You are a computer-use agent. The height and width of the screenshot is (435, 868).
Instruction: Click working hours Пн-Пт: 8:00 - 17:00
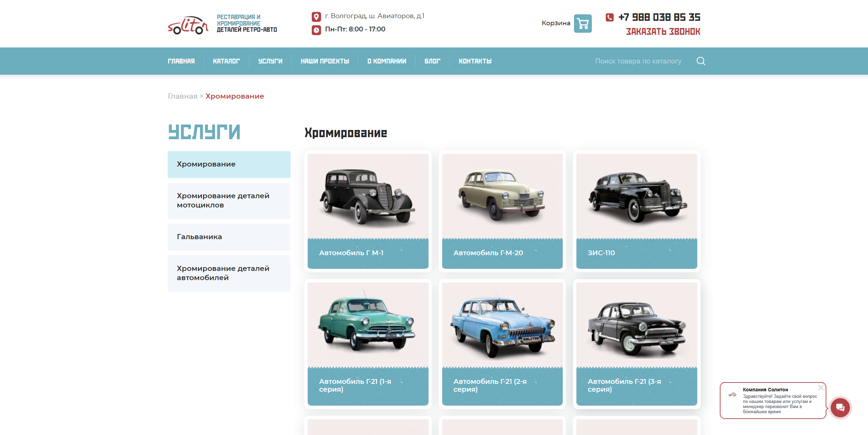[x=355, y=29]
